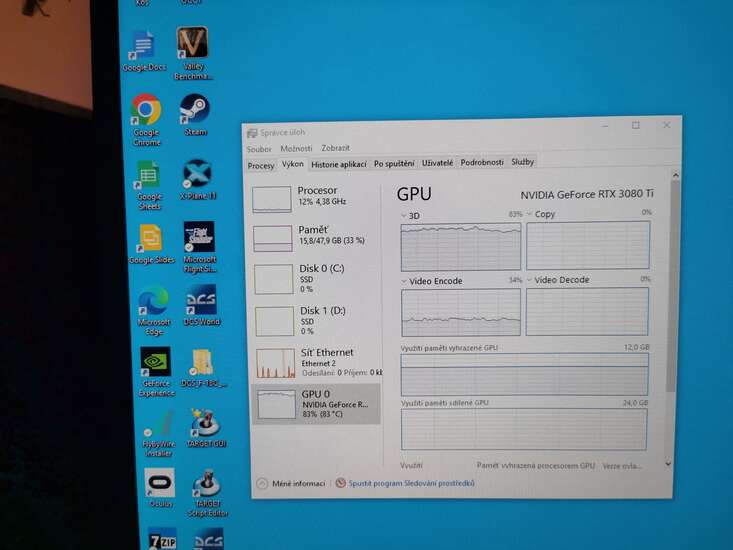This screenshot has height=550, width=733.
Task: Click the dedicated GPU memory usage graph
Action: pyautogui.click(x=525, y=374)
